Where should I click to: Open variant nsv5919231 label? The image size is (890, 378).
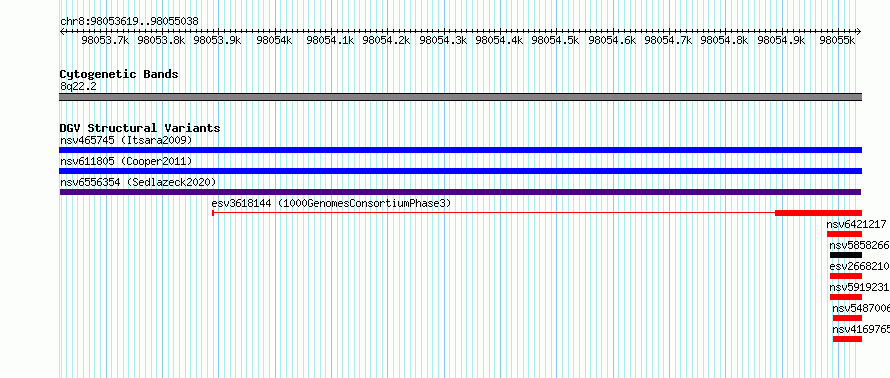coord(859,288)
